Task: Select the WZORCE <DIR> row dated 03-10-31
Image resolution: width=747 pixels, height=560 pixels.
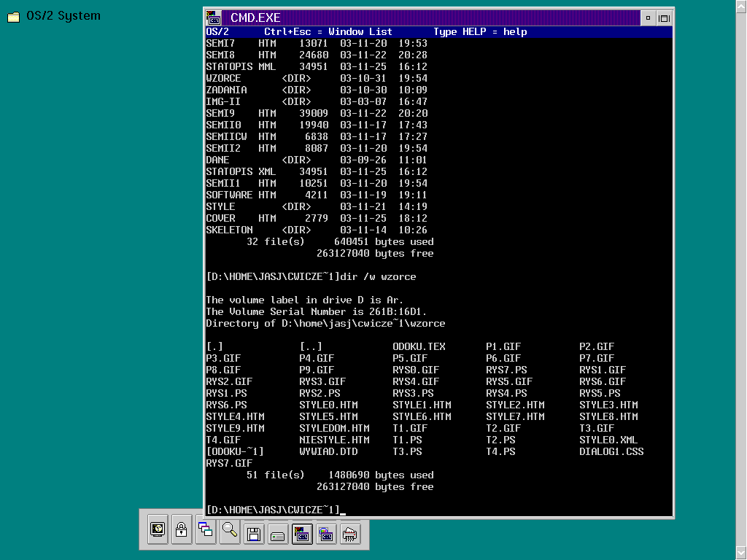Action: [317, 79]
